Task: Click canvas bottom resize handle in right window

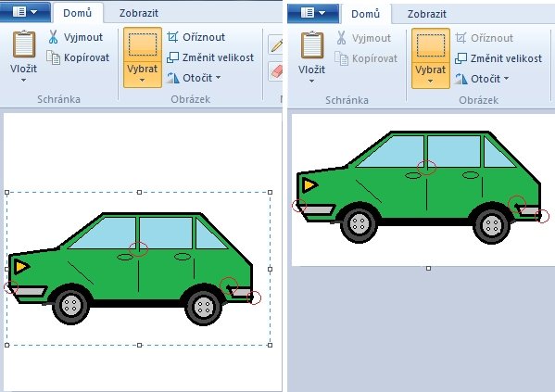Action: point(429,269)
